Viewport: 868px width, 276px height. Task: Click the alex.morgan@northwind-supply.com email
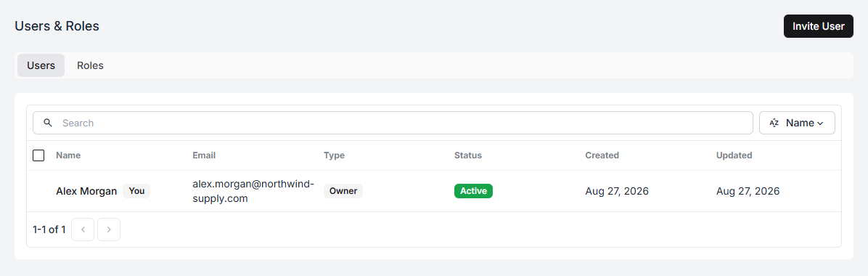(253, 191)
